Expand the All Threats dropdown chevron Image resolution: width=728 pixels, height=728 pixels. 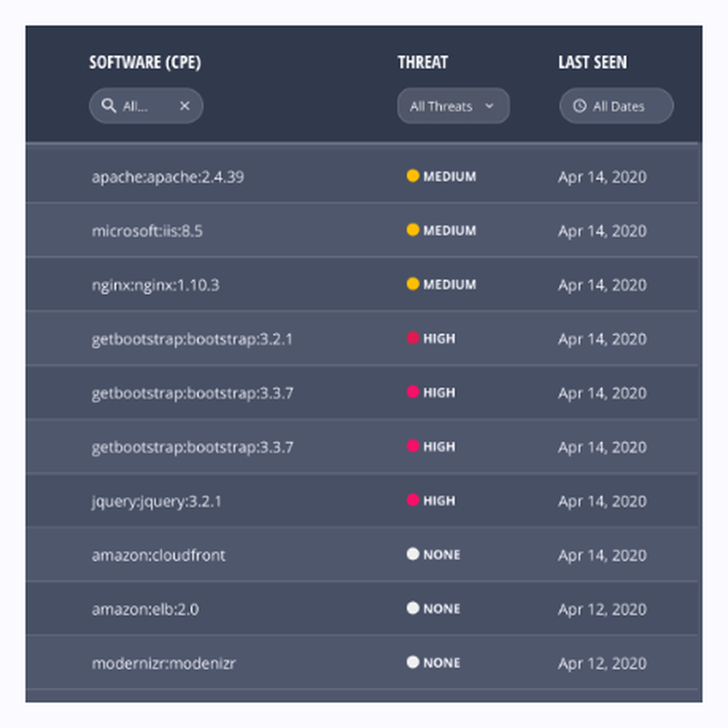click(489, 106)
